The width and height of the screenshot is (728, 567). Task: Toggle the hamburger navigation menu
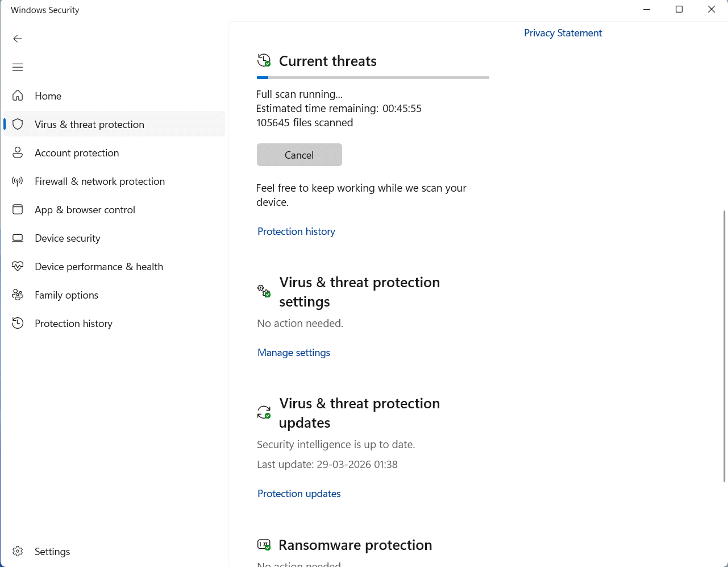[18, 67]
